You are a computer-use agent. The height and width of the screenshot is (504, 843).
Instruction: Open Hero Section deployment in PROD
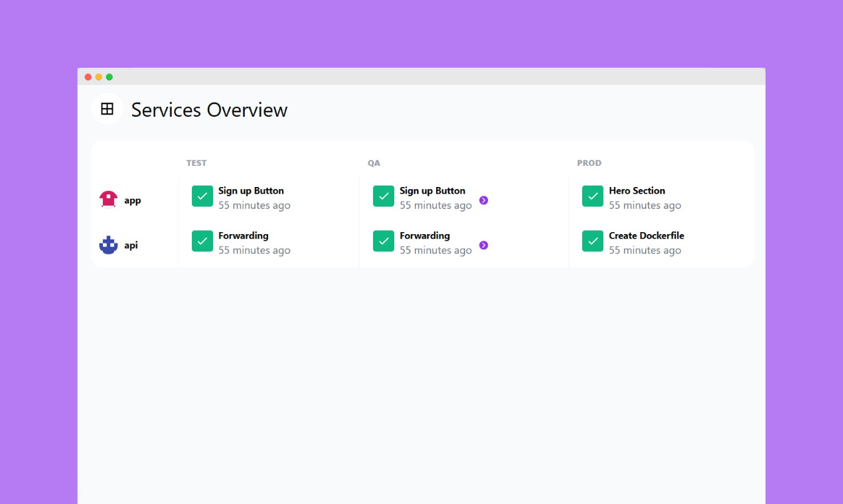point(637,191)
